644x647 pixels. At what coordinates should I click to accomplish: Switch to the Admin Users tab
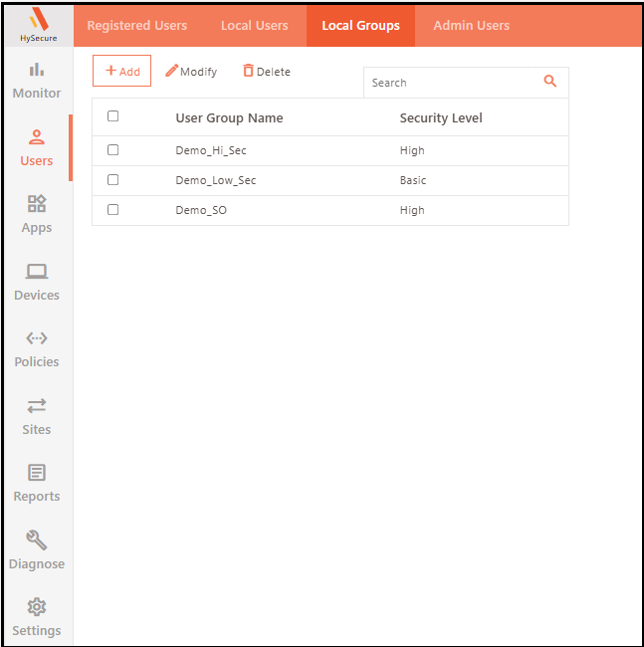[471, 26]
